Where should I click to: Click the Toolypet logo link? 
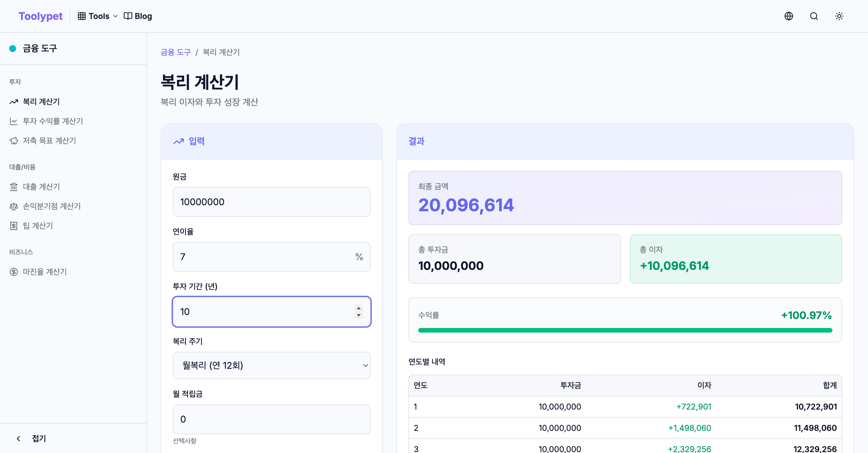click(40, 16)
